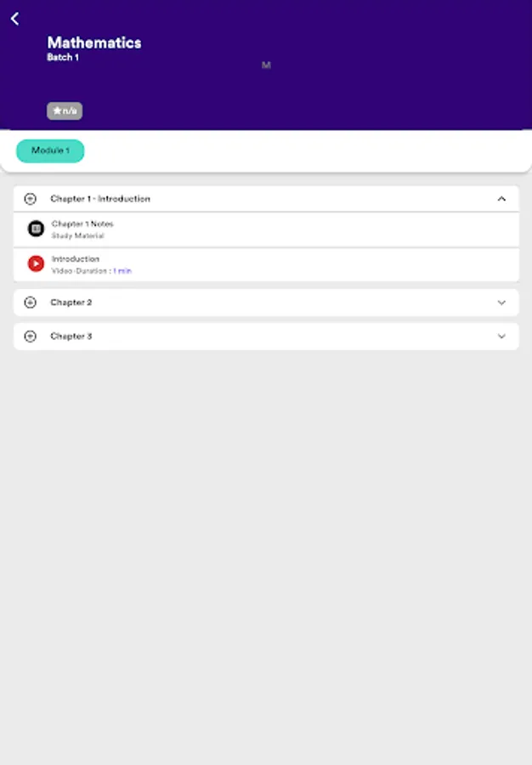
Task: Expand Chapter 2 using its down chevron
Action: [x=501, y=303]
